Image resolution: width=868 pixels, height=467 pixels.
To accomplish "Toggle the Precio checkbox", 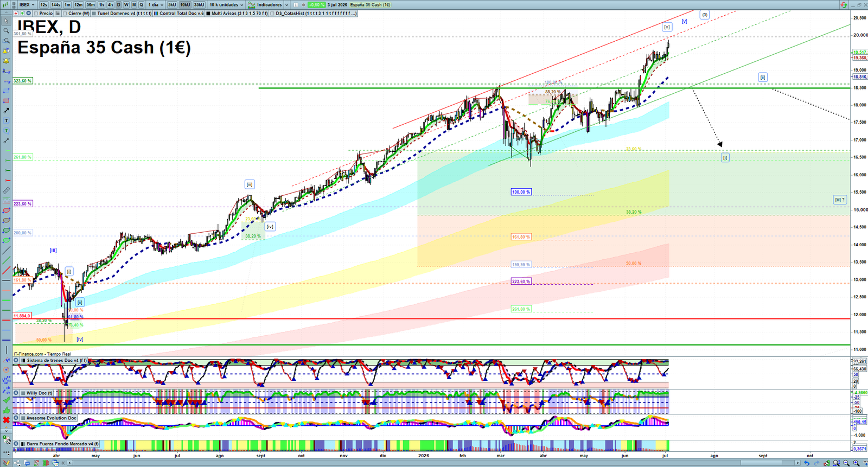I will click(x=36, y=13).
